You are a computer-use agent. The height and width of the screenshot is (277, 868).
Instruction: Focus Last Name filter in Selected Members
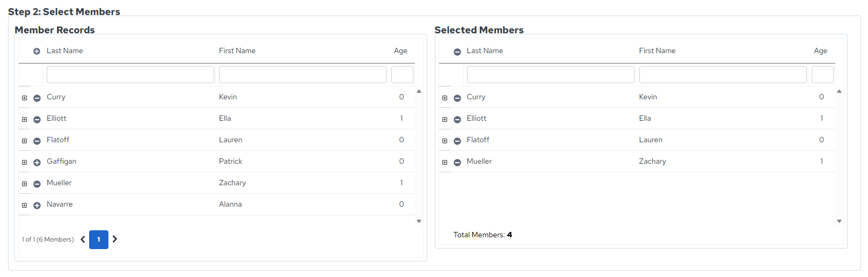click(x=551, y=75)
